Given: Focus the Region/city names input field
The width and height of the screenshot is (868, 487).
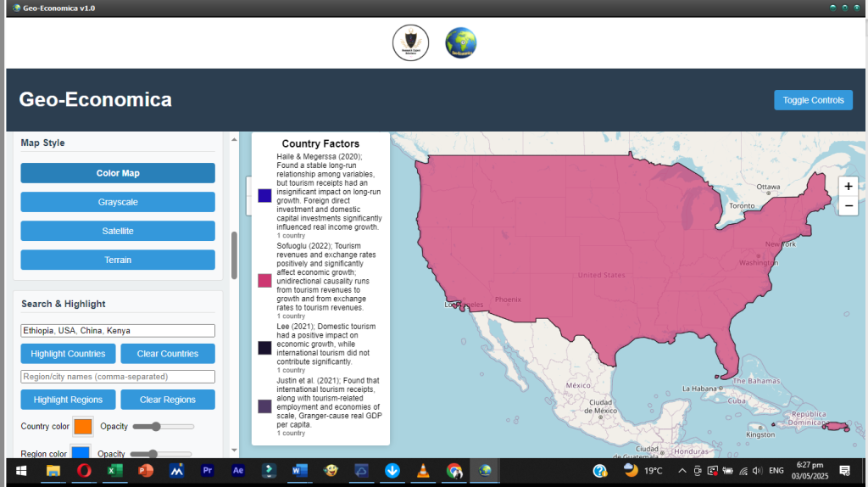Looking at the screenshot, I should pyautogui.click(x=118, y=377).
